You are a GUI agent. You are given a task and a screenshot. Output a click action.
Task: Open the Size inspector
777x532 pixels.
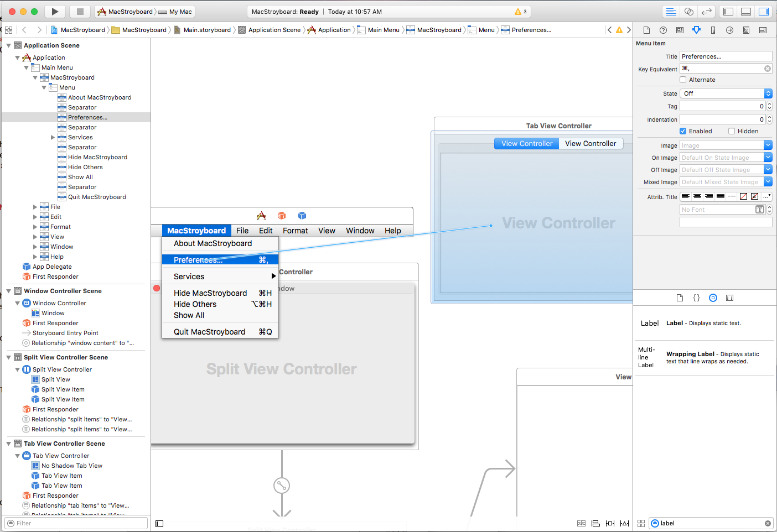pyautogui.click(x=713, y=30)
